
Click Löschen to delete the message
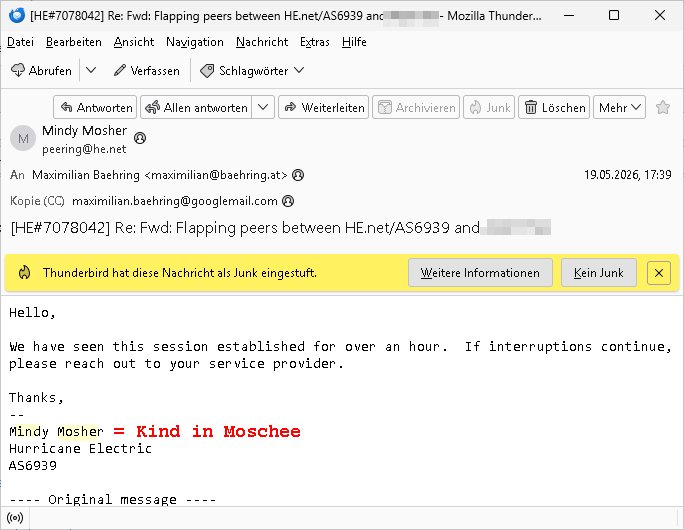554,107
